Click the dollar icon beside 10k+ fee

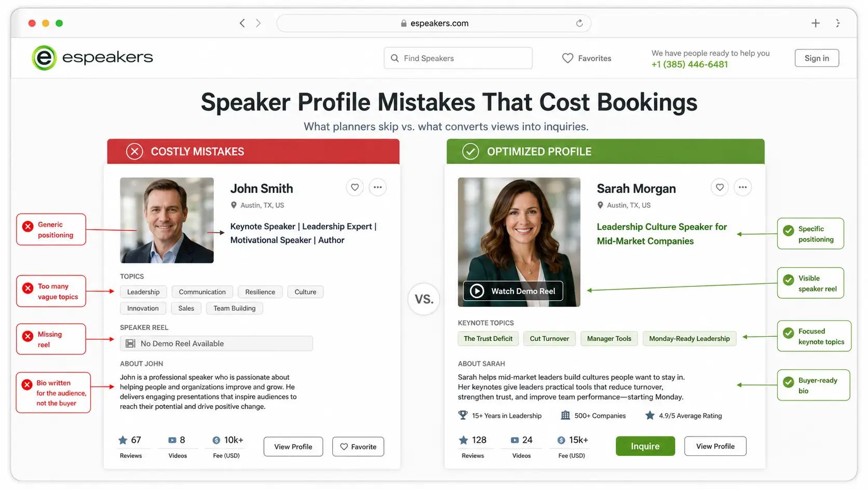pos(216,440)
